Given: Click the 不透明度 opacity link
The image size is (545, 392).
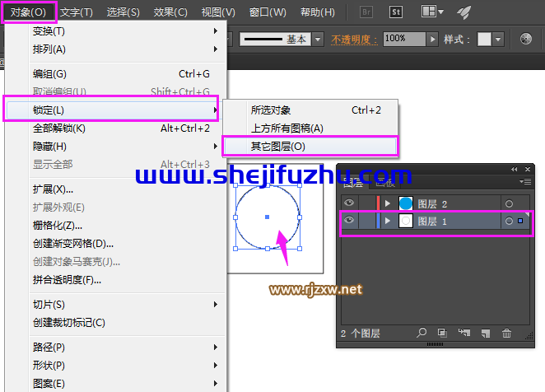Looking at the screenshot, I should 355,39.
